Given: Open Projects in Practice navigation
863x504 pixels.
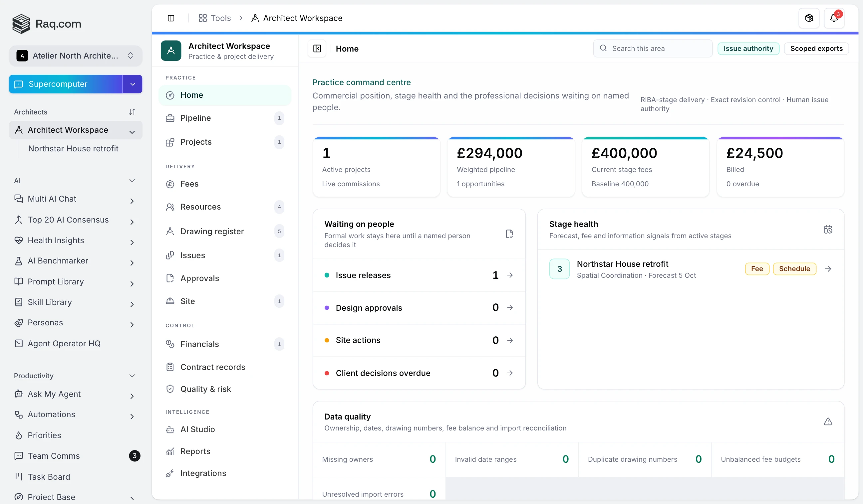Looking at the screenshot, I should coord(225,142).
